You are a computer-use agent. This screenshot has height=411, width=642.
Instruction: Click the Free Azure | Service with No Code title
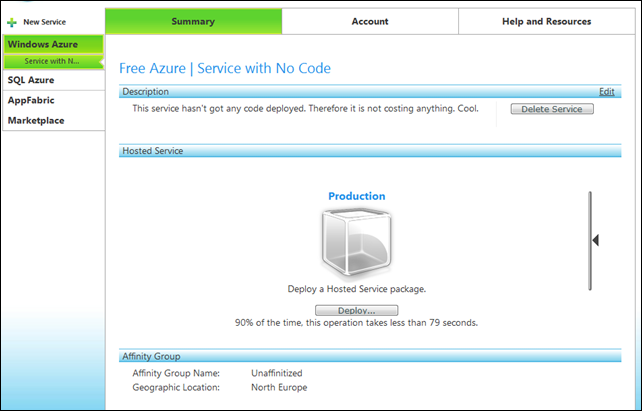click(x=225, y=68)
